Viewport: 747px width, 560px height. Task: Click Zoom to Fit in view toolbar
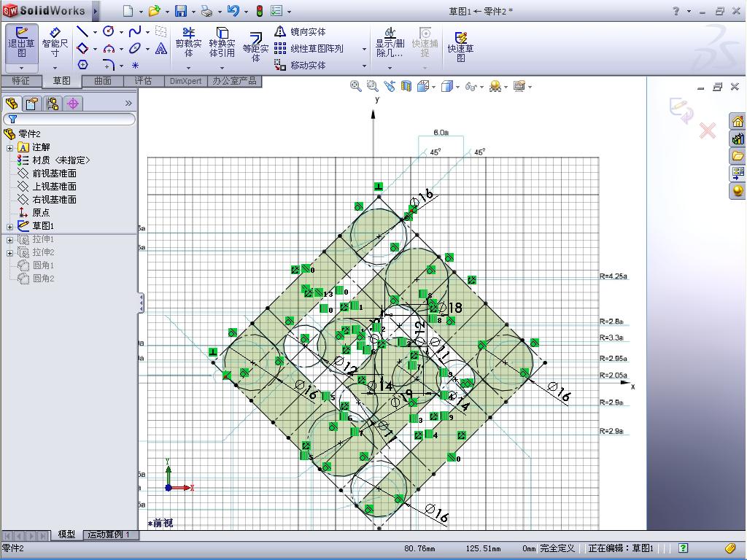(355, 86)
